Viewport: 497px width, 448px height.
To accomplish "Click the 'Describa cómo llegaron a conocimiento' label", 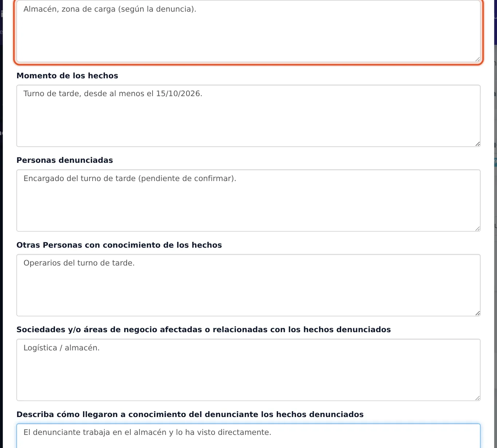I will tap(190, 414).
